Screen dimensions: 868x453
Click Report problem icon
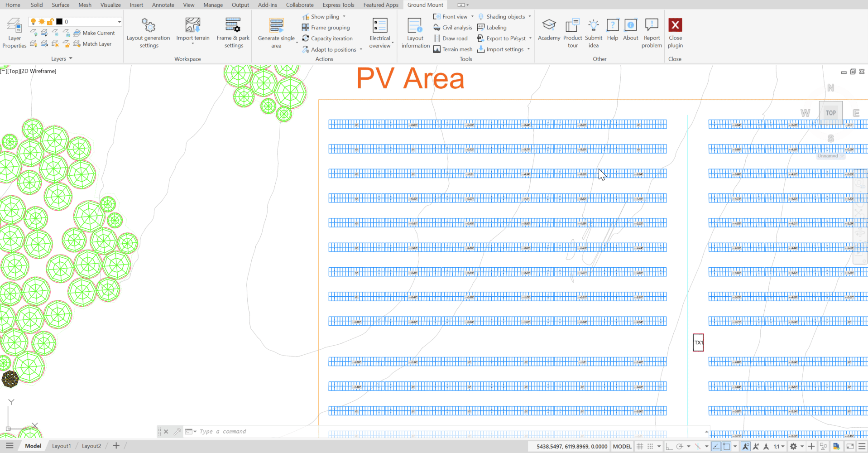tap(652, 25)
